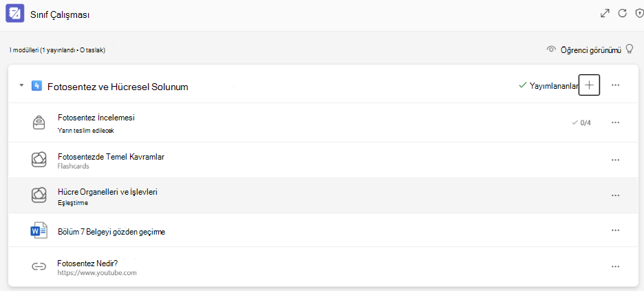Click the shield icon in top corner
Viewport: 644px width, 291px height.
point(639,14)
